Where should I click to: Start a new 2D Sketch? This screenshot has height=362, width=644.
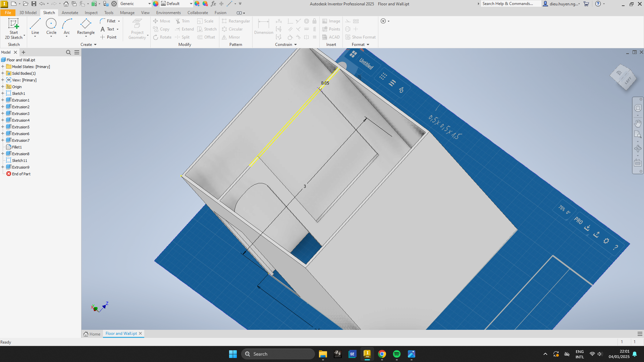pos(14,29)
